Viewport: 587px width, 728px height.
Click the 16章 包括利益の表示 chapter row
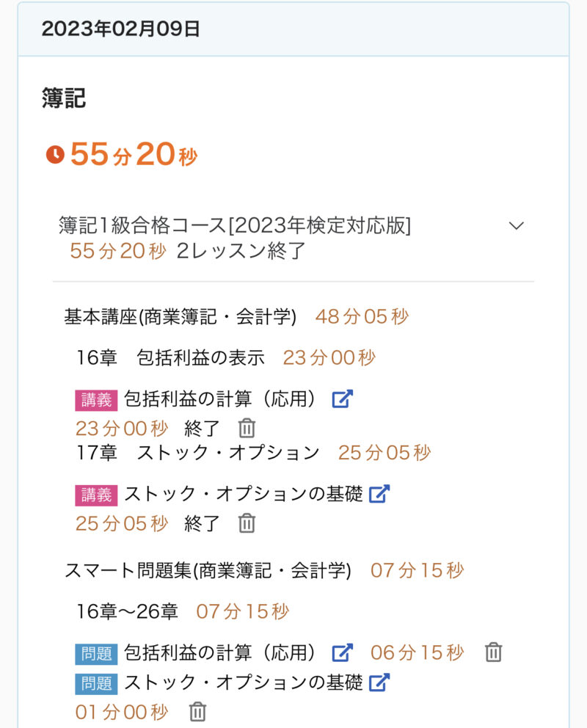tap(170, 357)
